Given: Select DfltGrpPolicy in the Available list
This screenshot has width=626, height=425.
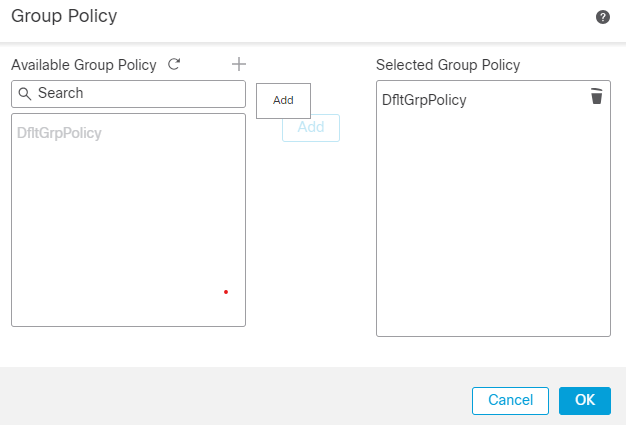Looking at the screenshot, I should coord(59,132).
